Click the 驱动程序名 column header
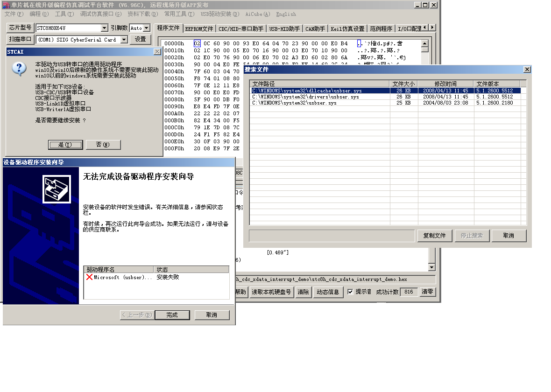 click(x=119, y=269)
